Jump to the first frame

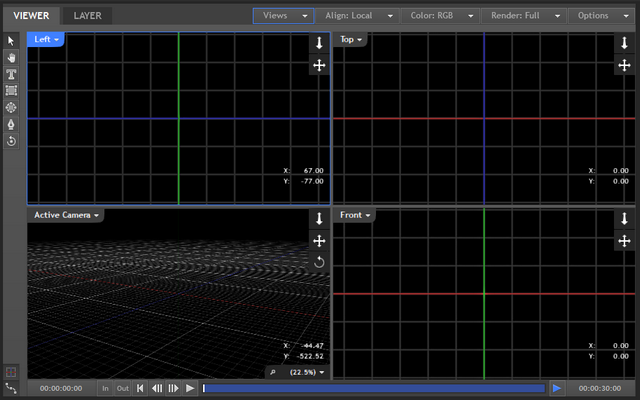coord(141,388)
